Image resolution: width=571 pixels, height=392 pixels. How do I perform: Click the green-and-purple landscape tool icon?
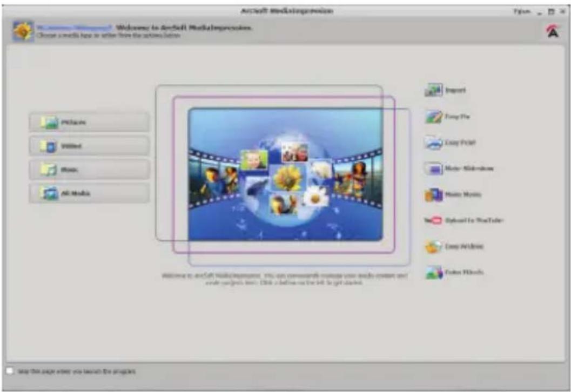click(x=434, y=273)
